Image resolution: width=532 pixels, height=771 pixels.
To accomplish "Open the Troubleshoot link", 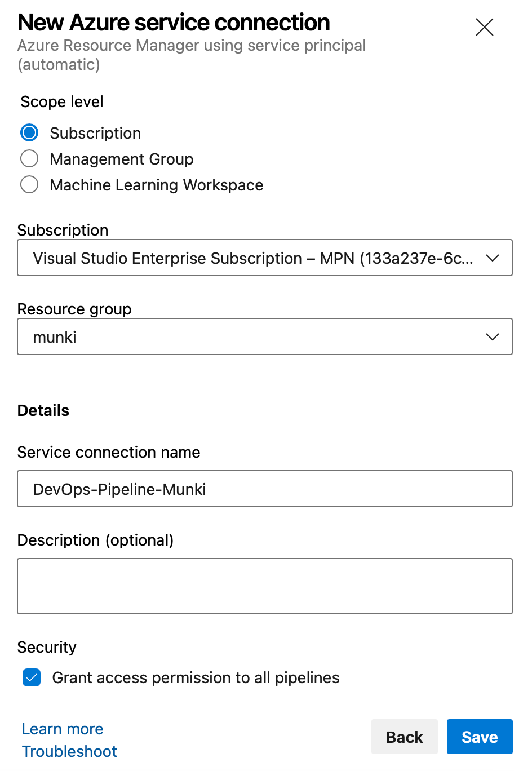I will [69, 751].
